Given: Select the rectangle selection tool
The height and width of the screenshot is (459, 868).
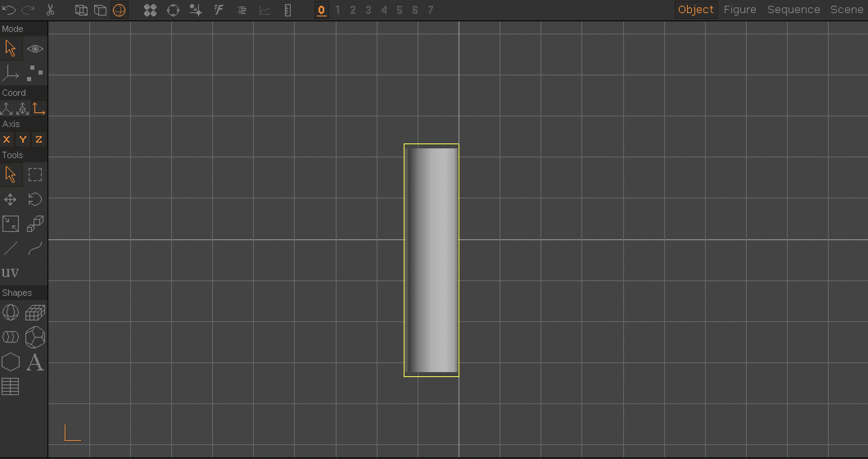Looking at the screenshot, I should tap(35, 175).
